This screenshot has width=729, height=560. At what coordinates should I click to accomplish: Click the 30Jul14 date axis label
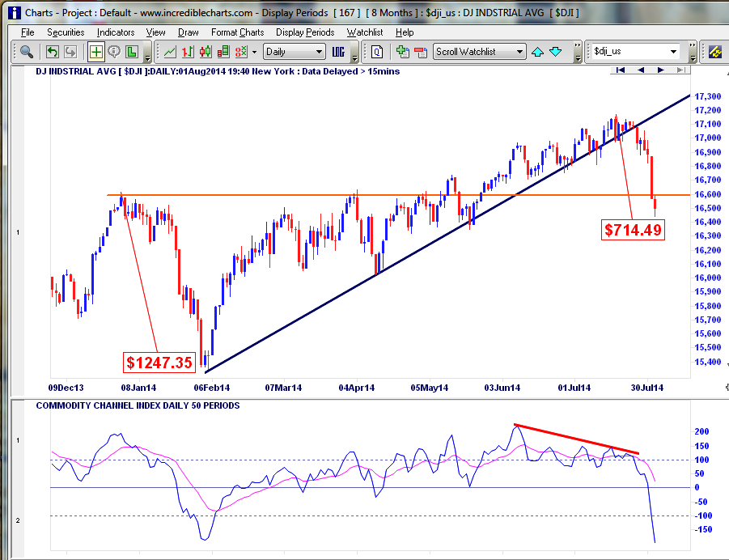click(x=647, y=388)
